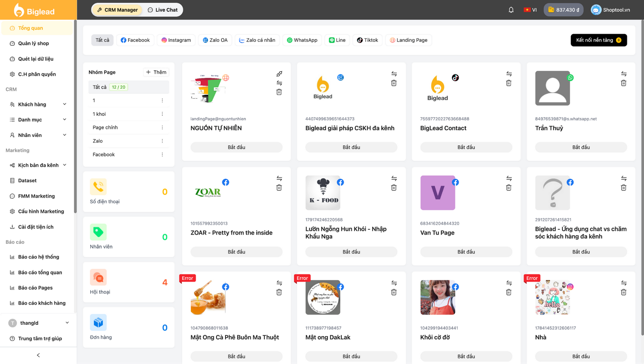
Task: Open three-dot menu for Page chính group
Action: pyautogui.click(x=162, y=127)
